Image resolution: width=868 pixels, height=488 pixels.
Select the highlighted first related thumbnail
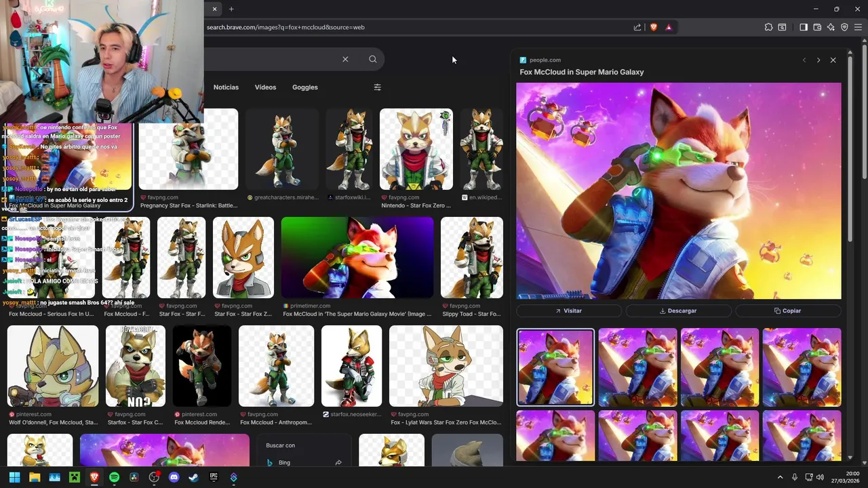555,367
